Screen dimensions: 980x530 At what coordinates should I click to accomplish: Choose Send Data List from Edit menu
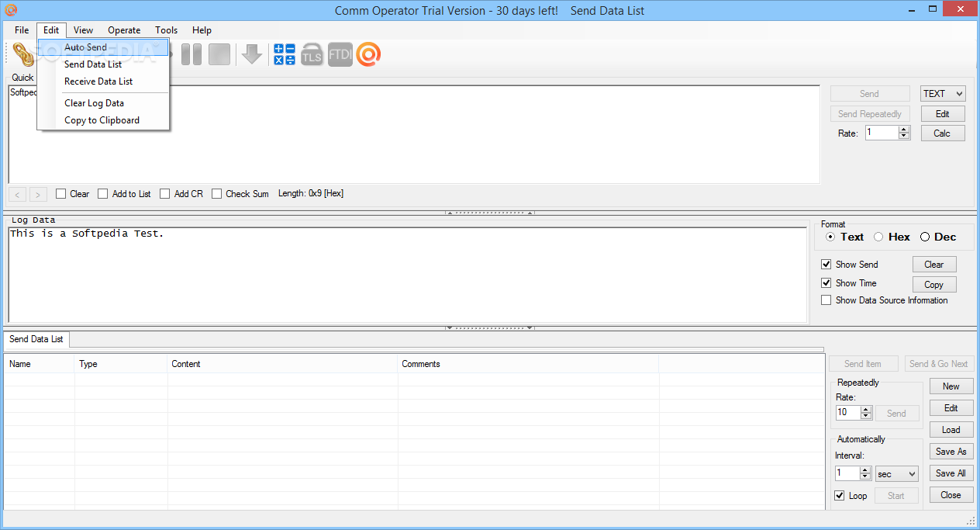[x=103, y=64]
